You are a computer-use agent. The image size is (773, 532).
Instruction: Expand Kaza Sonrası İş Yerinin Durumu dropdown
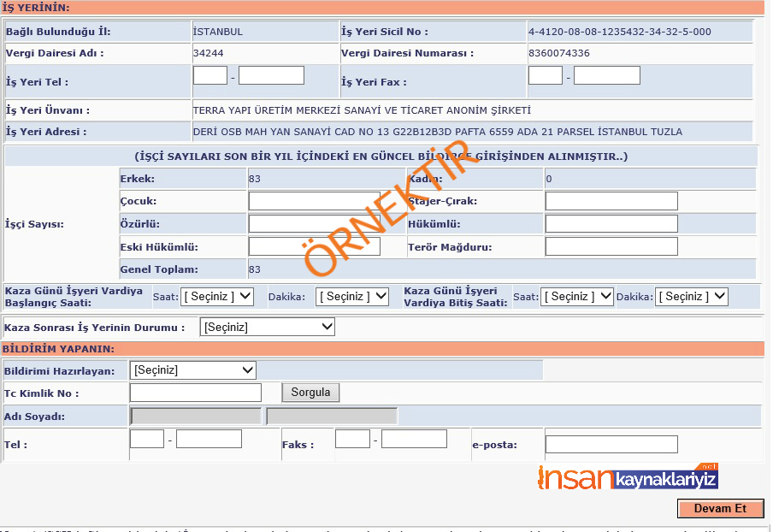click(x=268, y=327)
